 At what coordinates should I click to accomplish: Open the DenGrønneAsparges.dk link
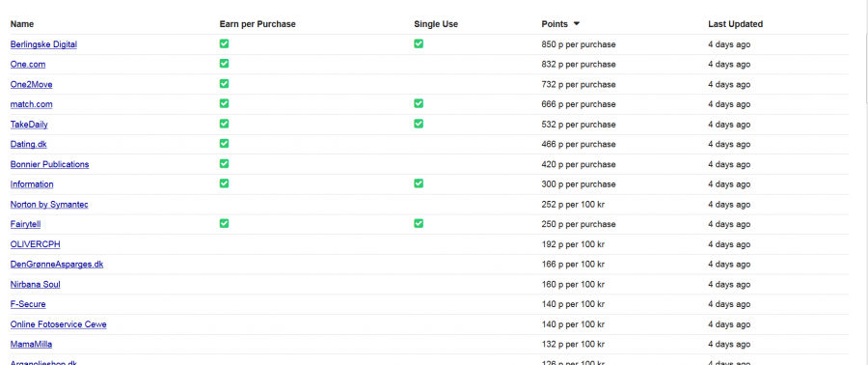[57, 265]
